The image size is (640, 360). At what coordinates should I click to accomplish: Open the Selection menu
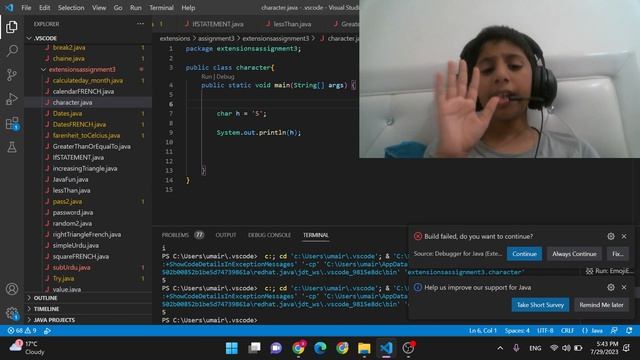tap(71, 8)
